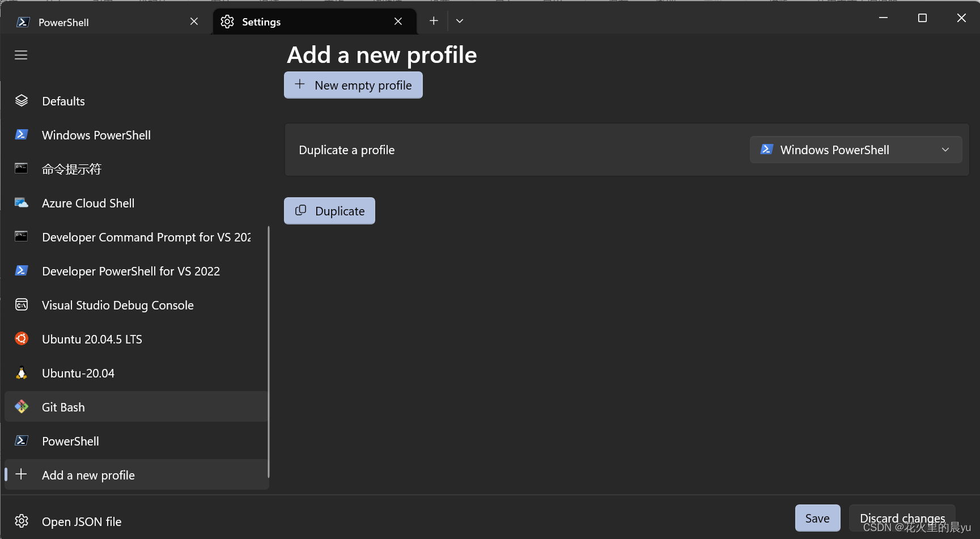Click the Settings tab gear icon

(x=227, y=22)
